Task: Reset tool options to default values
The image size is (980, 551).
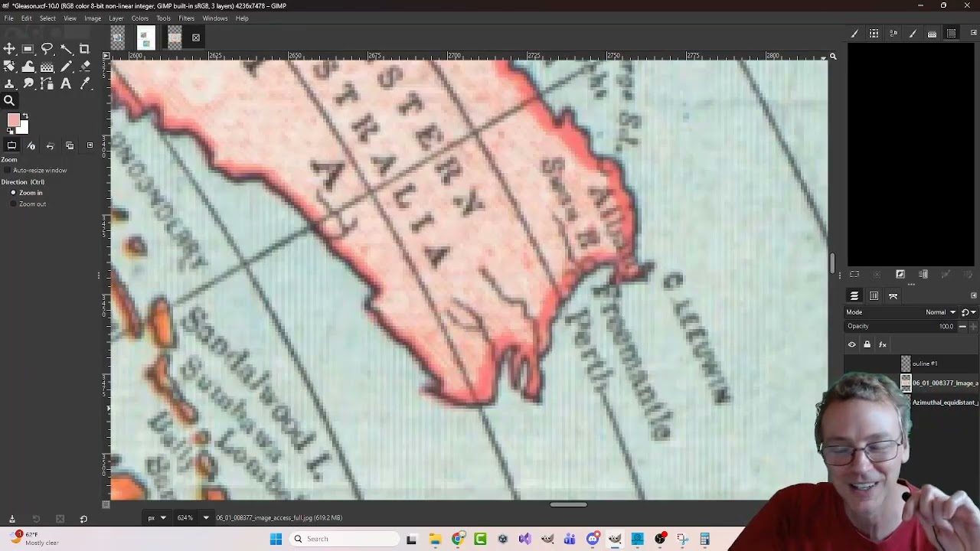Action: click(x=83, y=519)
